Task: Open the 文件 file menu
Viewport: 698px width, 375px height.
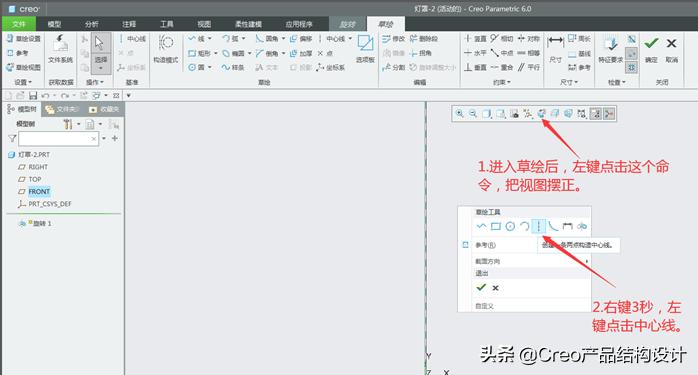Action: pyautogui.click(x=19, y=24)
